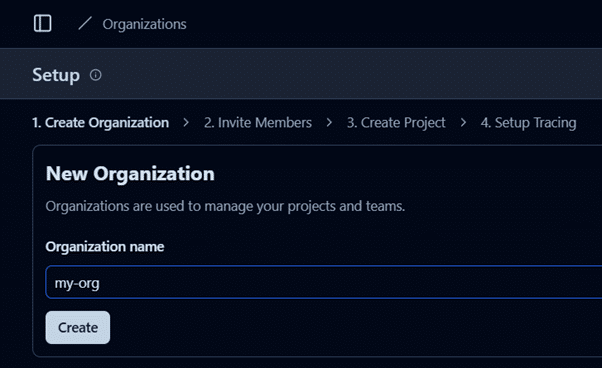Viewport: 602px width, 368px height.
Task: Go to Organizations breadcrumb
Action: [x=144, y=24]
